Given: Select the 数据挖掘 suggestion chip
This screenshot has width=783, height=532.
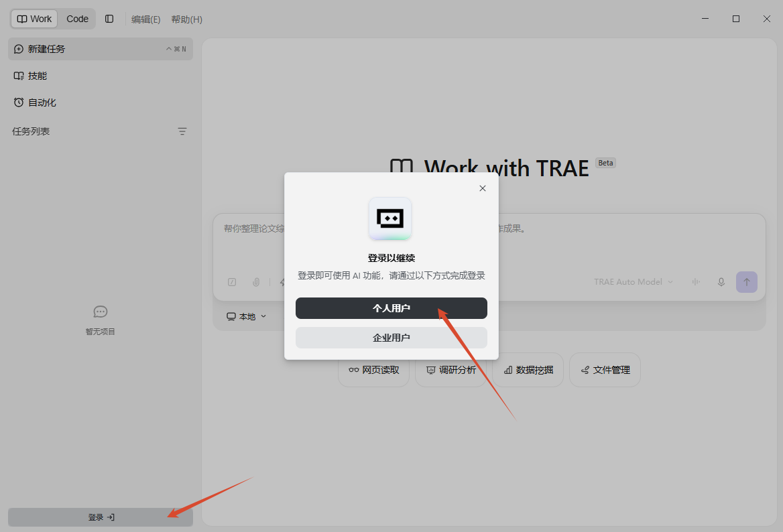Looking at the screenshot, I should pyautogui.click(x=528, y=370).
